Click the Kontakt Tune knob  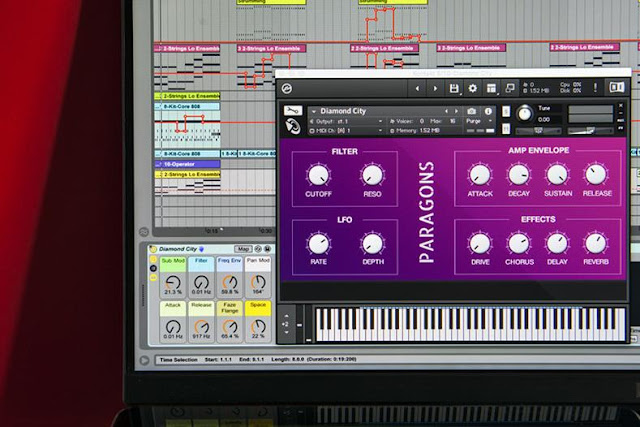(524, 114)
